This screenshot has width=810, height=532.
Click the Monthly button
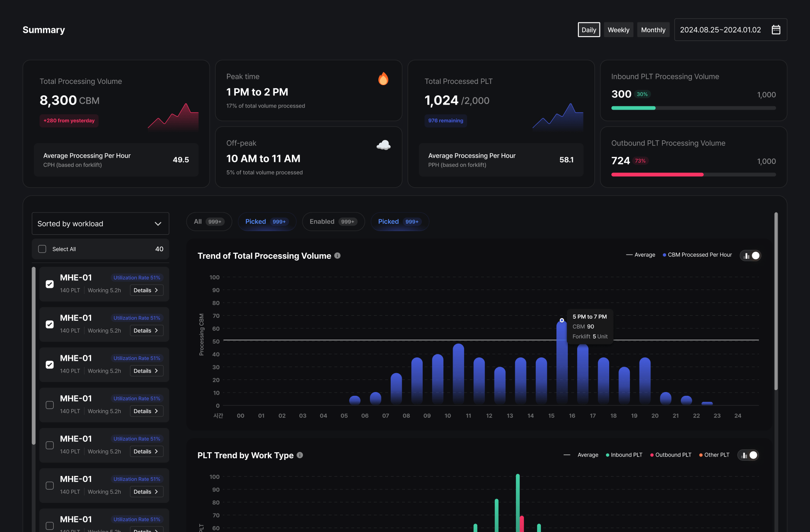click(x=653, y=30)
